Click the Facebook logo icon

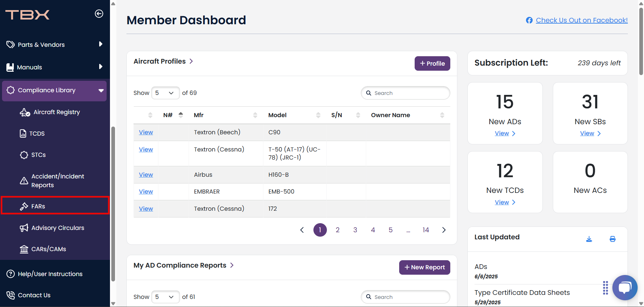529,20
